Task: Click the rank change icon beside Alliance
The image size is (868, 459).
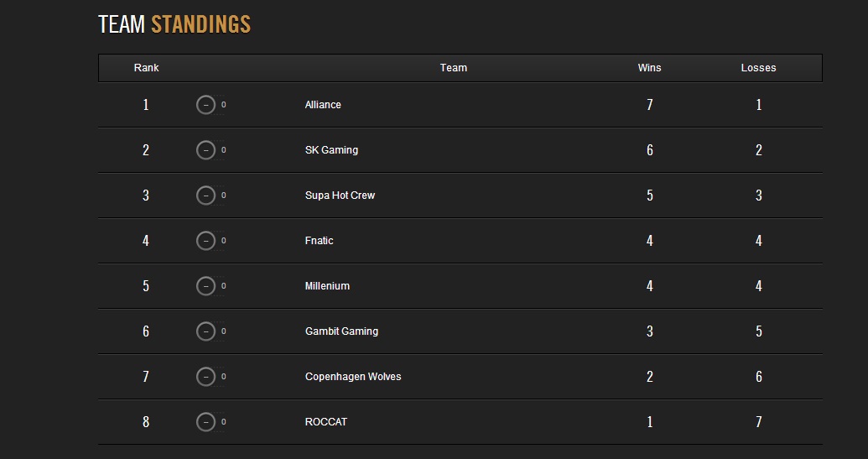Action: click(x=205, y=105)
